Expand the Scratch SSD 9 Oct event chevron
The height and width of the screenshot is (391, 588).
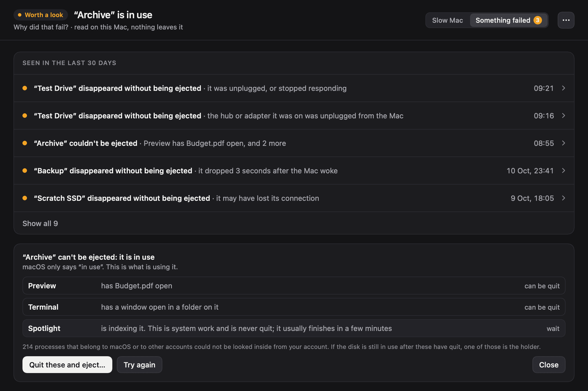(x=563, y=198)
